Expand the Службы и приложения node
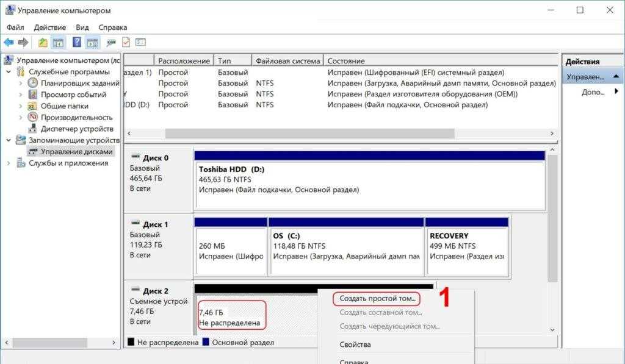Image resolution: width=625 pixels, height=364 pixels. pos(9,163)
